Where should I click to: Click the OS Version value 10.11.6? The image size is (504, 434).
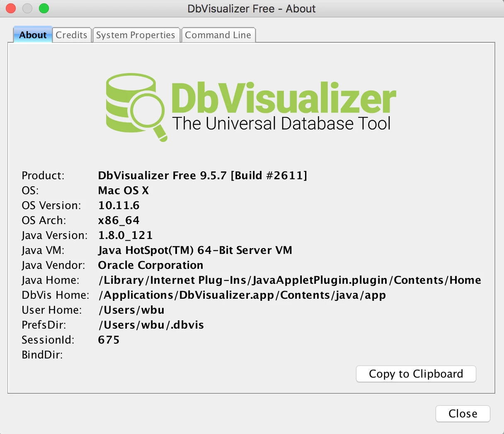pos(119,205)
